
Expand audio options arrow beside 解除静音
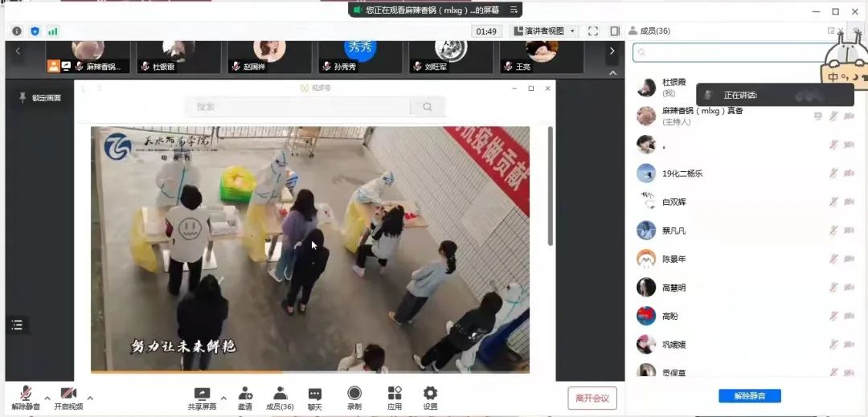click(47, 398)
